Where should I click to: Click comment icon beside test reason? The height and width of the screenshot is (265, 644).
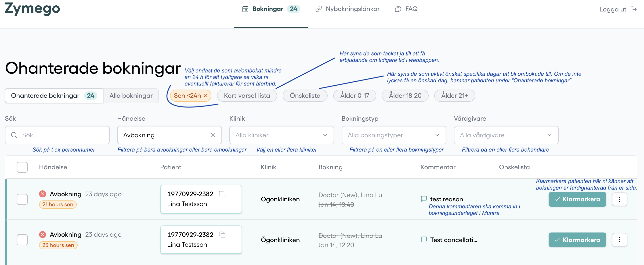424,199
